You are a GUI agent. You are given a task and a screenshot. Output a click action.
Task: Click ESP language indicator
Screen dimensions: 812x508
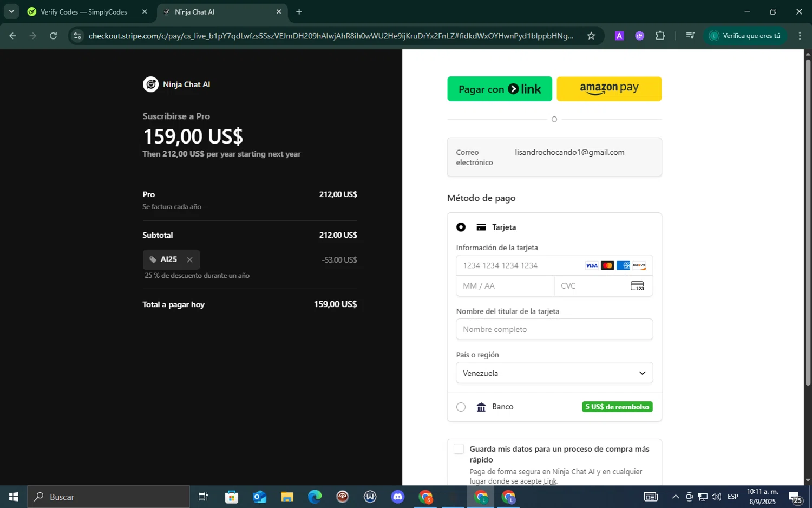[x=733, y=497]
